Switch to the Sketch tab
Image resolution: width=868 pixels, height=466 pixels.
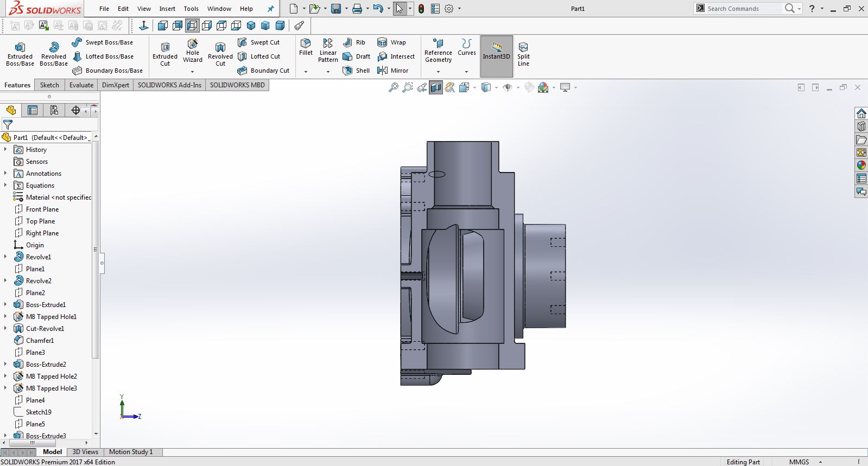(49, 85)
